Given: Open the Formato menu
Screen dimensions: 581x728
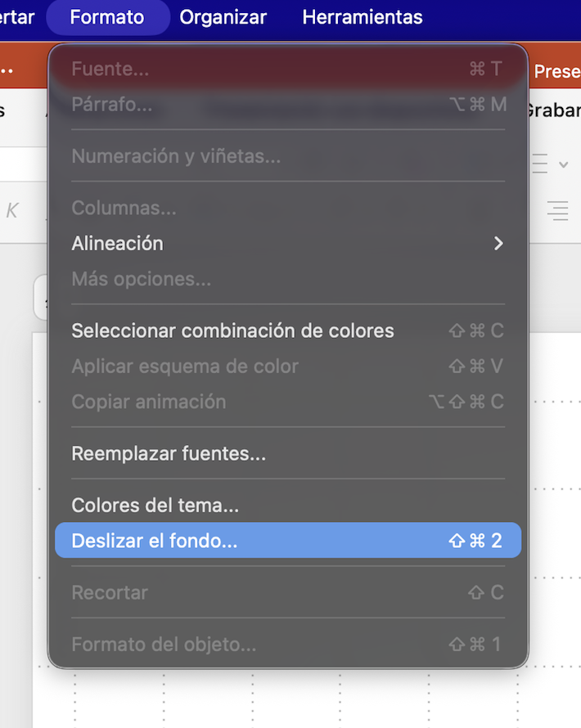Looking at the screenshot, I should point(107,16).
